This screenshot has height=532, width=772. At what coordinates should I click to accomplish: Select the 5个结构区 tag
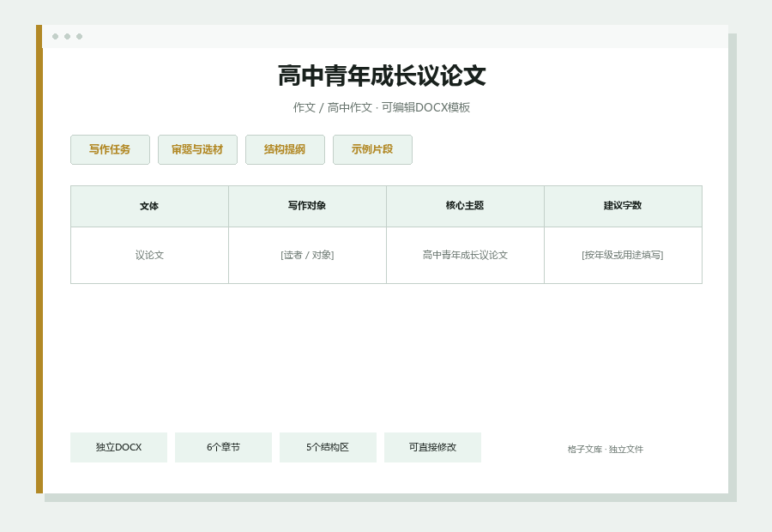pyautogui.click(x=328, y=447)
